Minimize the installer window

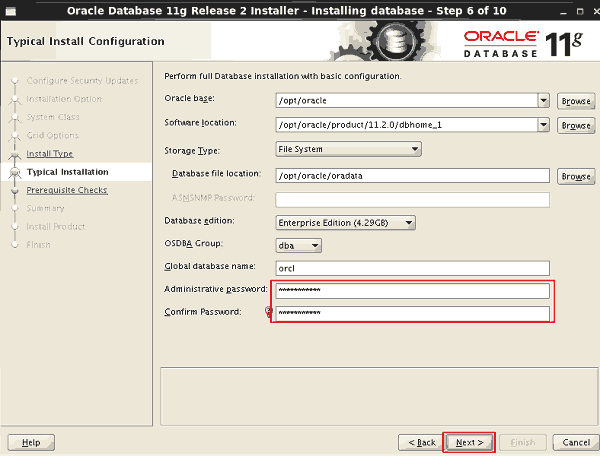pos(563,11)
